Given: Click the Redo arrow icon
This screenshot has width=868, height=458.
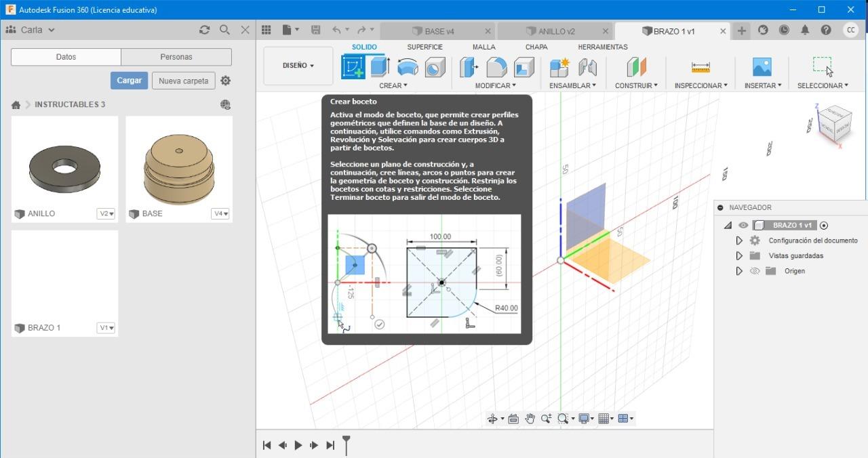Looking at the screenshot, I should pos(361,30).
